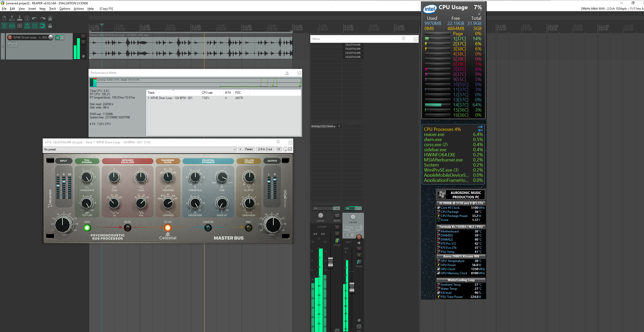Viewport: 644px width, 332px height.
Task: Click the Save Project toolbar icon
Action: [19, 18]
